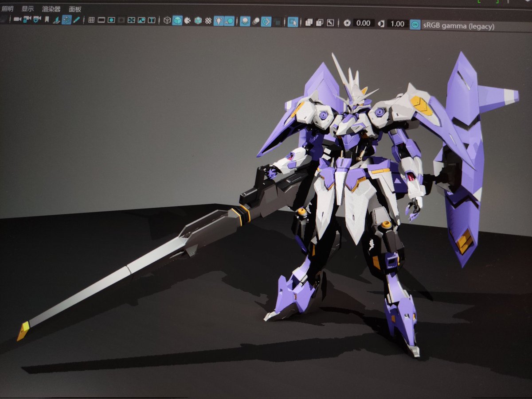Click the Field Chart icon
The width and height of the screenshot is (532, 399).
point(132,20)
